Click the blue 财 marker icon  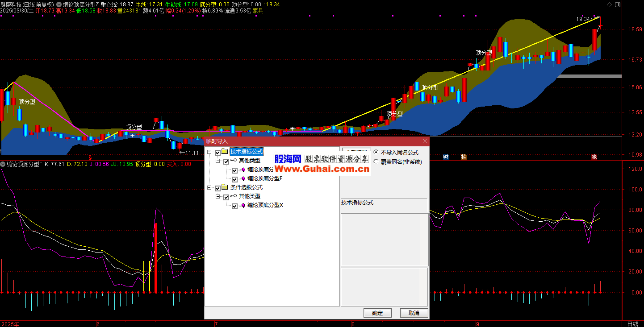click(445, 157)
